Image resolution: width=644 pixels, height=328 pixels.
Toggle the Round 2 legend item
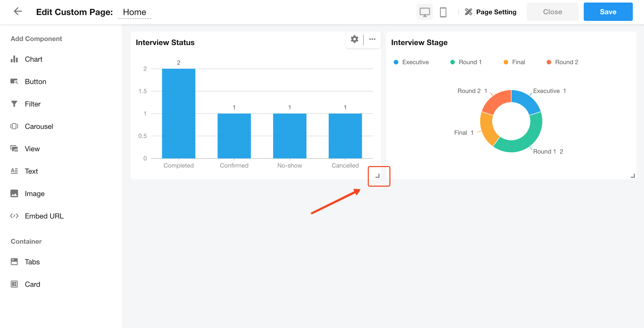[562, 62]
